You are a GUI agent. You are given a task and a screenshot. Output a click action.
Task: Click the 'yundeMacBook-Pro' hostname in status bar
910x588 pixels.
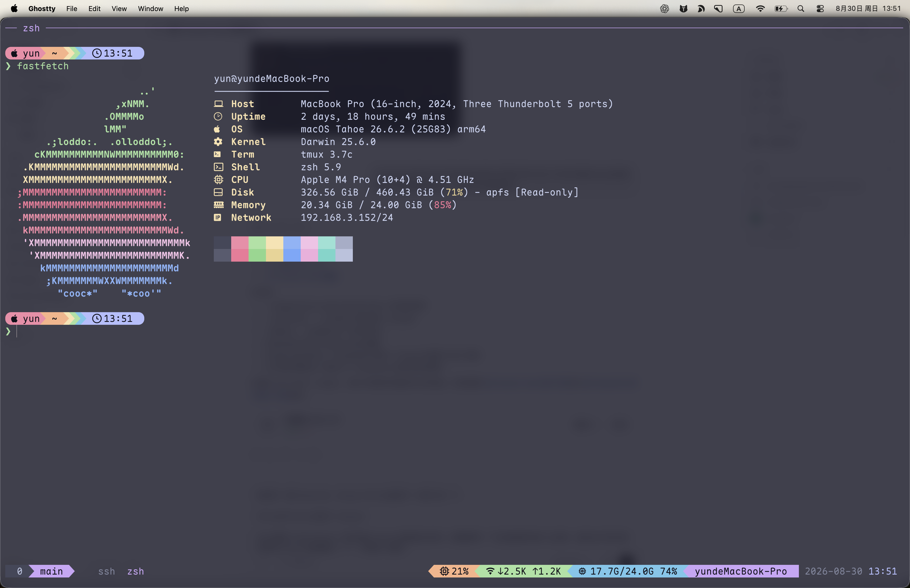pos(741,571)
